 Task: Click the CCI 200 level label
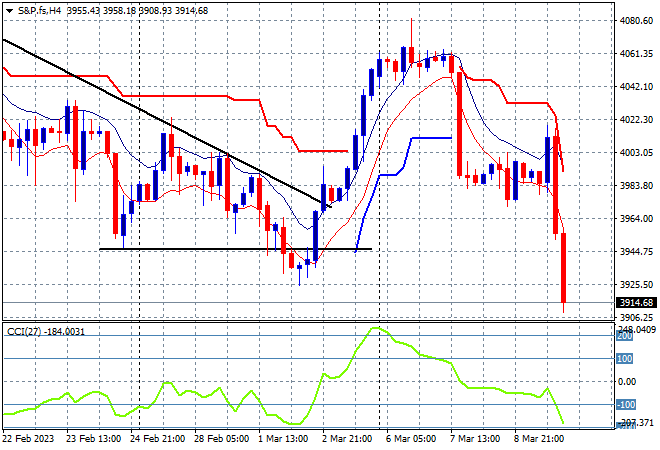click(x=624, y=336)
